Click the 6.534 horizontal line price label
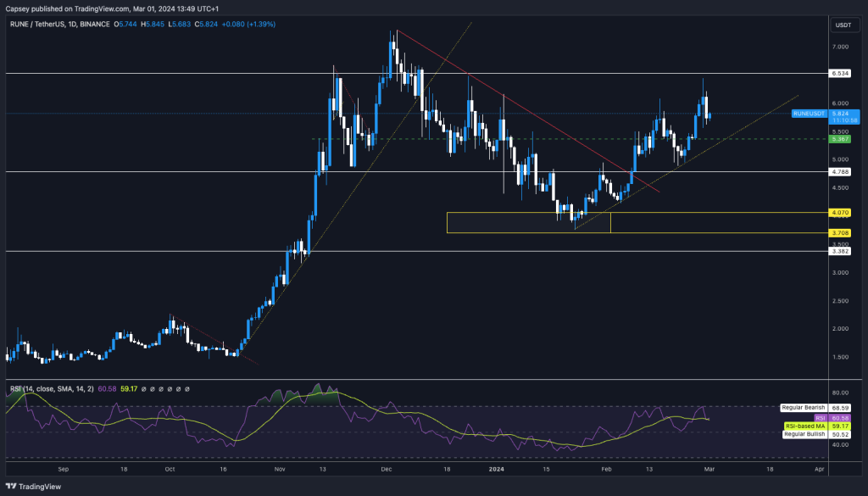The height and width of the screenshot is (496, 868). pyautogui.click(x=840, y=74)
